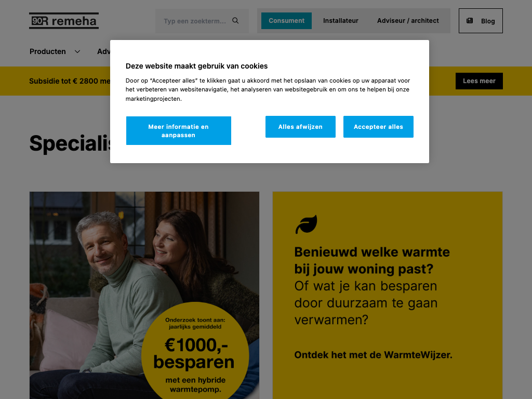Image resolution: width=532 pixels, height=399 pixels.
Task: Click the leaf icon on yellow card
Action: 306,224
